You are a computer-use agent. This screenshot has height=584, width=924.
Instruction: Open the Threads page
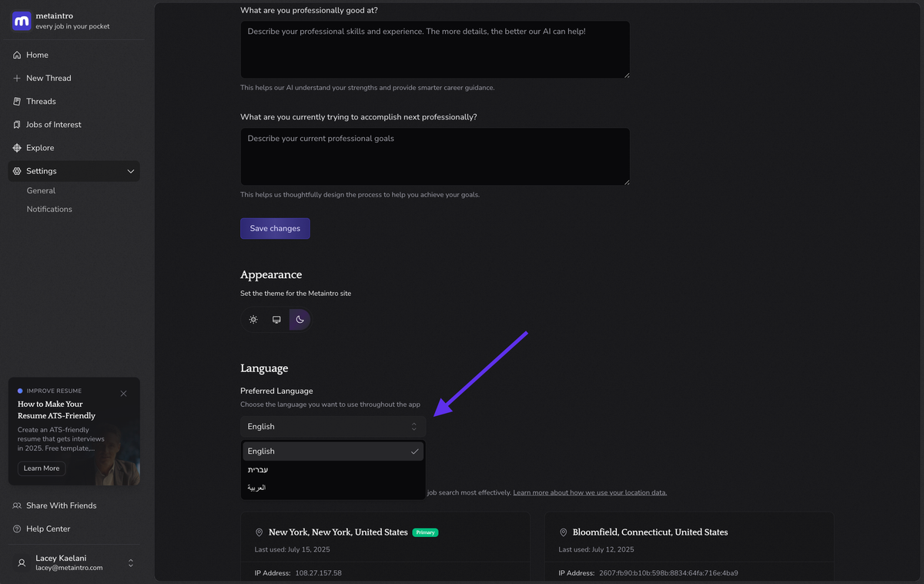pos(41,102)
